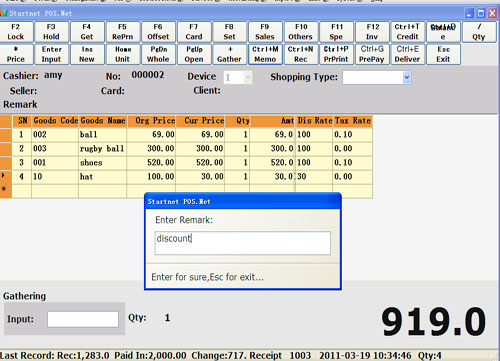This screenshot has width=500, height=361.
Task: Click the 520.00 original price cell
Action: pos(151,163)
